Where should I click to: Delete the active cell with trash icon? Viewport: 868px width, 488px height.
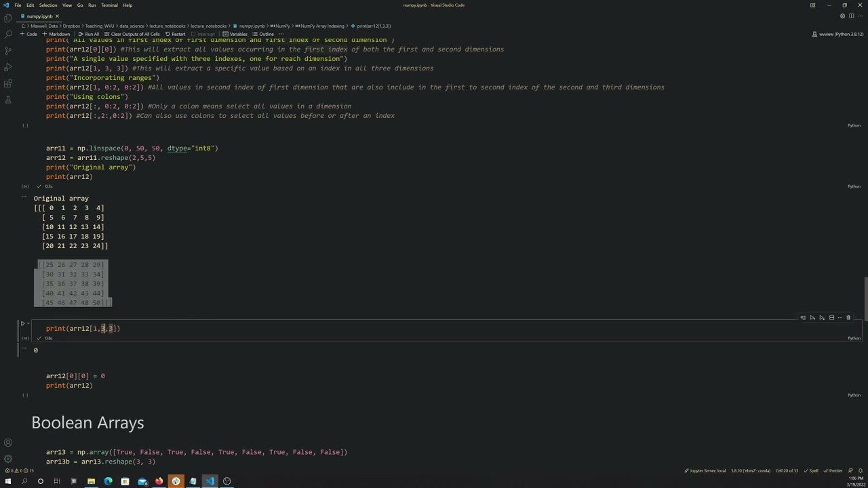pos(848,317)
